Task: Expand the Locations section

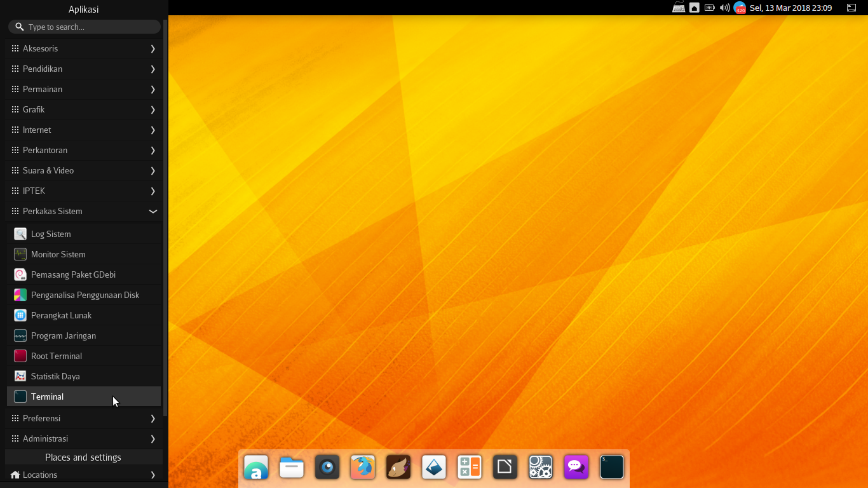Action: (x=83, y=475)
